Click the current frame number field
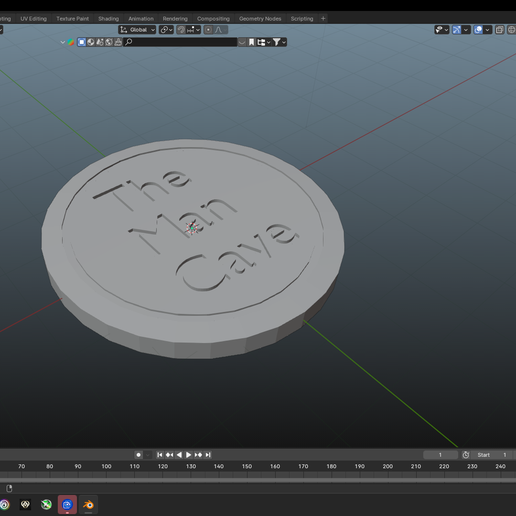This screenshot has height=516, width=516. click(x=440, y=455)
